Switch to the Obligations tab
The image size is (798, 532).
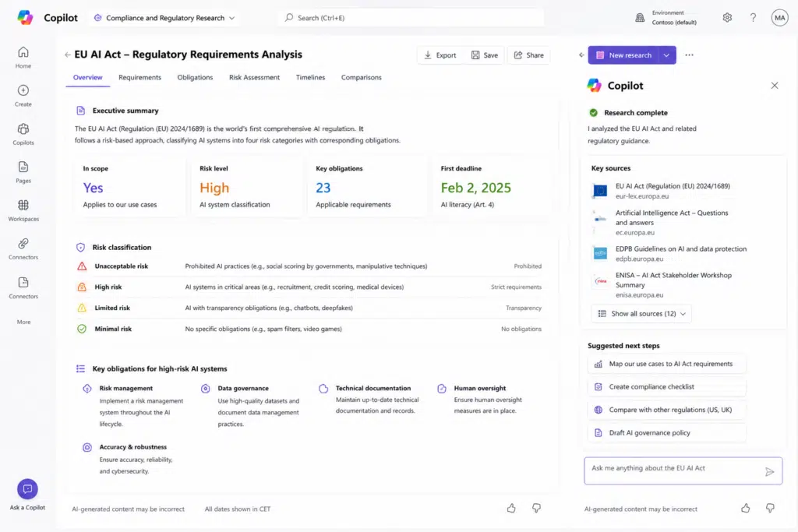(x=195, y=77)
